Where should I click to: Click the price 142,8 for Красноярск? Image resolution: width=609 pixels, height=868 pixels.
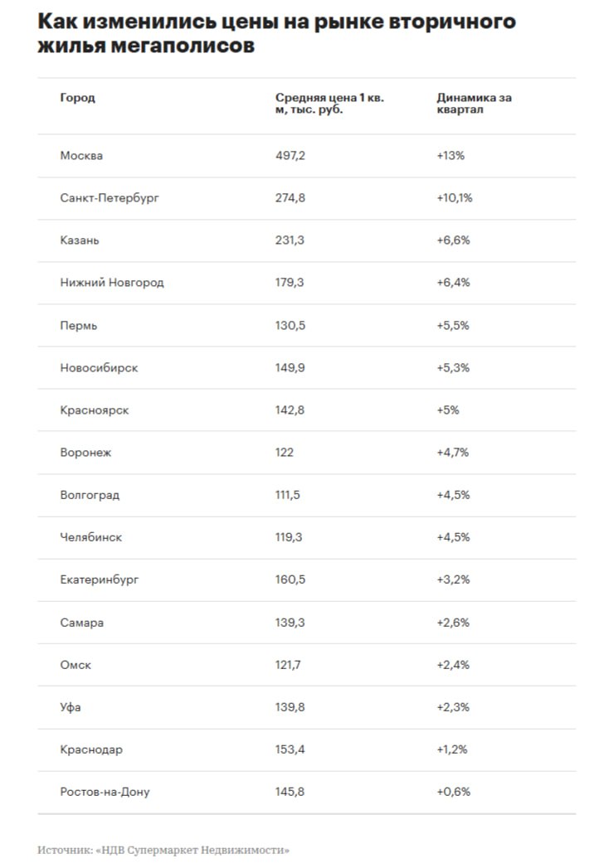tap(290, 410)
